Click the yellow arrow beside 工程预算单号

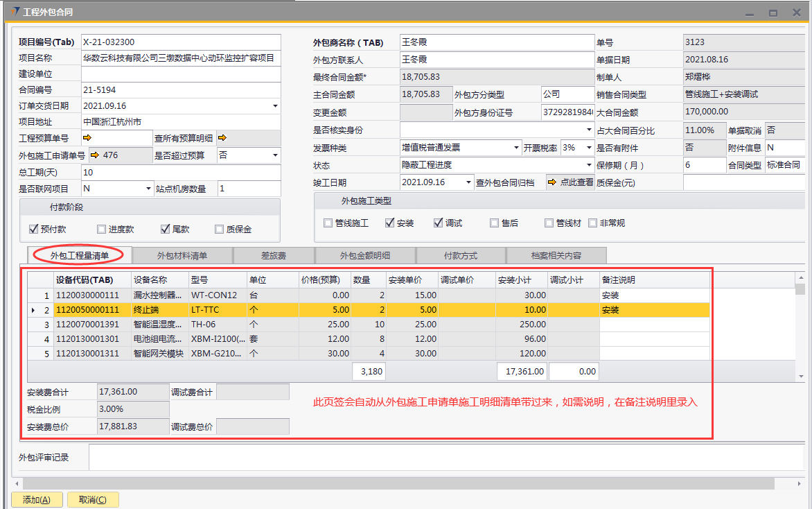tap(87, 138)
